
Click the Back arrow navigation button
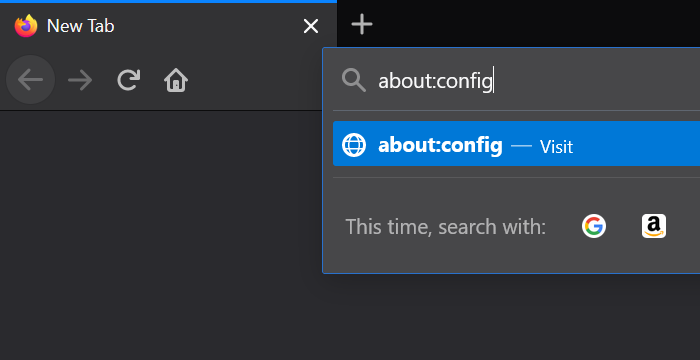(x=30, y=80)
